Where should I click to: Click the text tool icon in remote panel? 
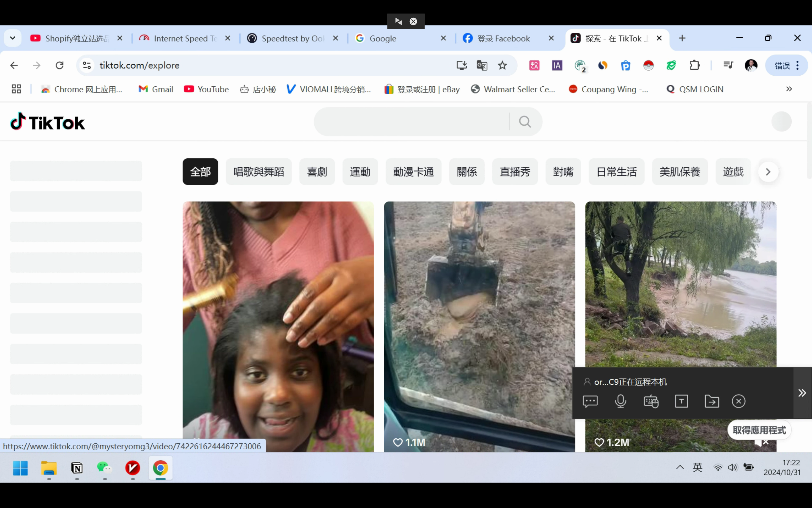tap(681, 401)
